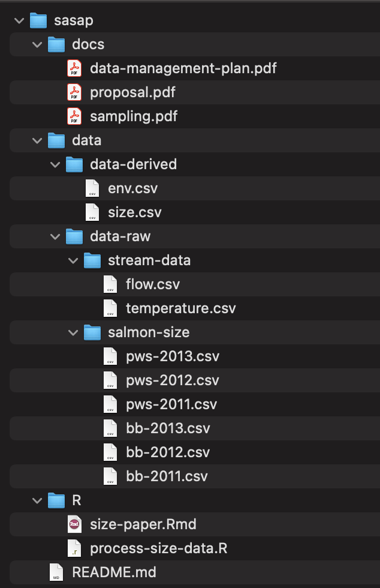Select the bb-2011.csv file
The width and height of the screenshot is (380, 588).
(167, 476)
